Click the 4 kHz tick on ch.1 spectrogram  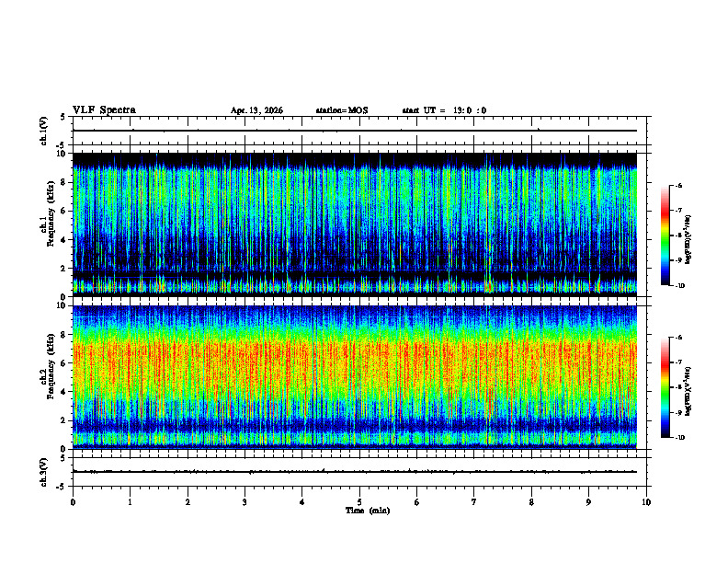[x=64, y=240]
